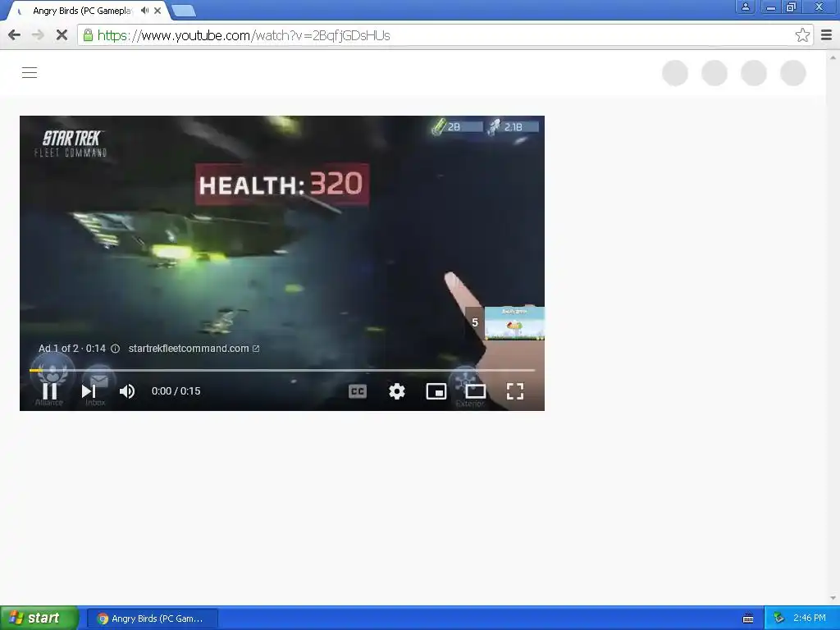Click the scrollbar down arrow
The height and width of the screenshot is (630, 840).
833,598
